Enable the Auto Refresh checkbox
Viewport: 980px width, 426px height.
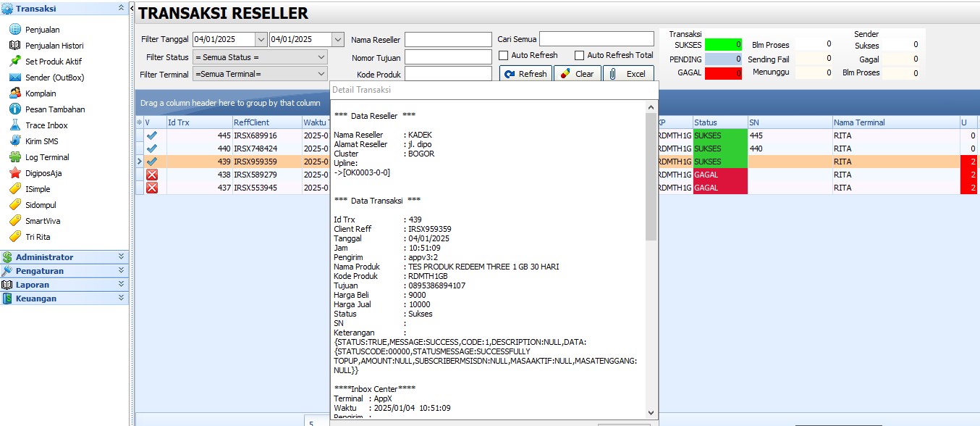(x=503, y=55)
